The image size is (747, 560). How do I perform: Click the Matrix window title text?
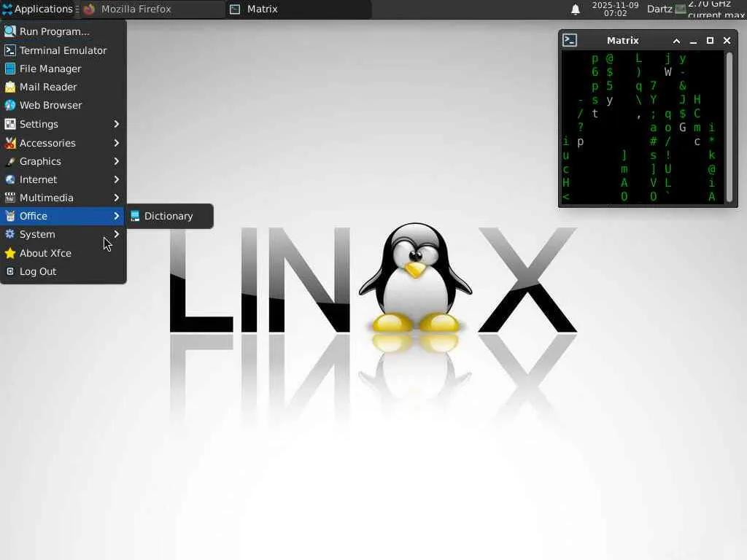coord(623,41)
